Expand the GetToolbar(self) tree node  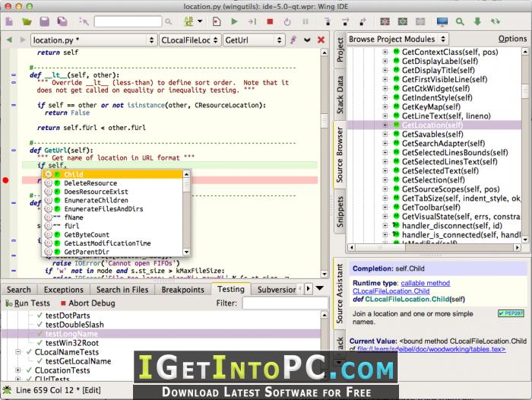[x=385, y=207]
